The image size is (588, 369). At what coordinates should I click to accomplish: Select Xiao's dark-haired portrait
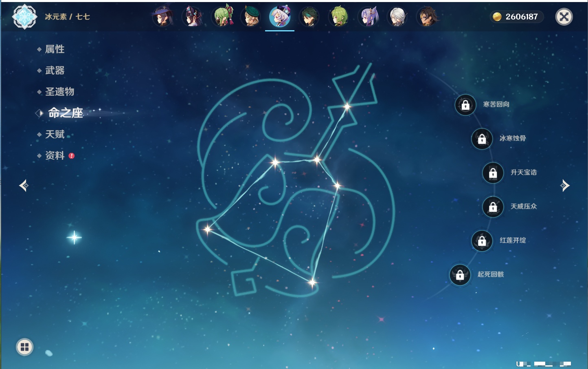click(x=309, y=17)
